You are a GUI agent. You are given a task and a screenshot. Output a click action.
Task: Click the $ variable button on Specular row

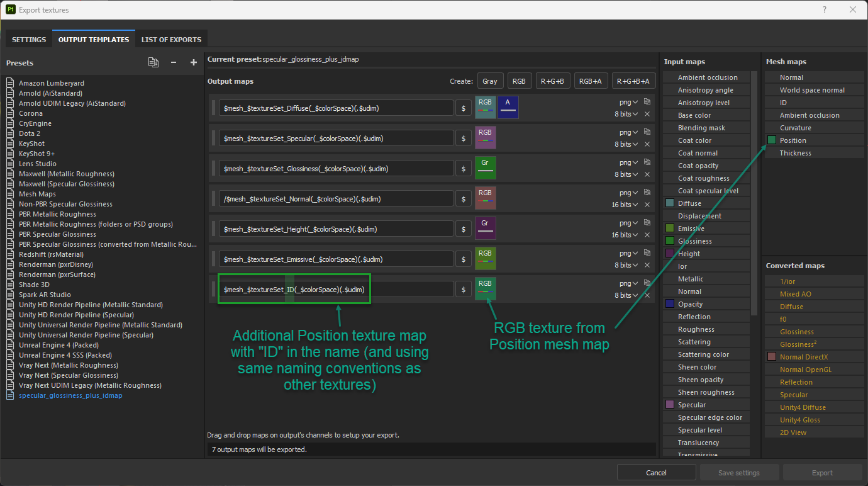coord(464,138)
